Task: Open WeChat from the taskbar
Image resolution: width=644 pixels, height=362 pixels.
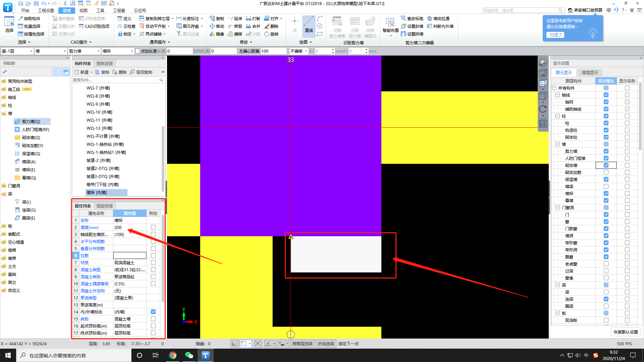Action: pyautogui.click(x=189, y=355)
